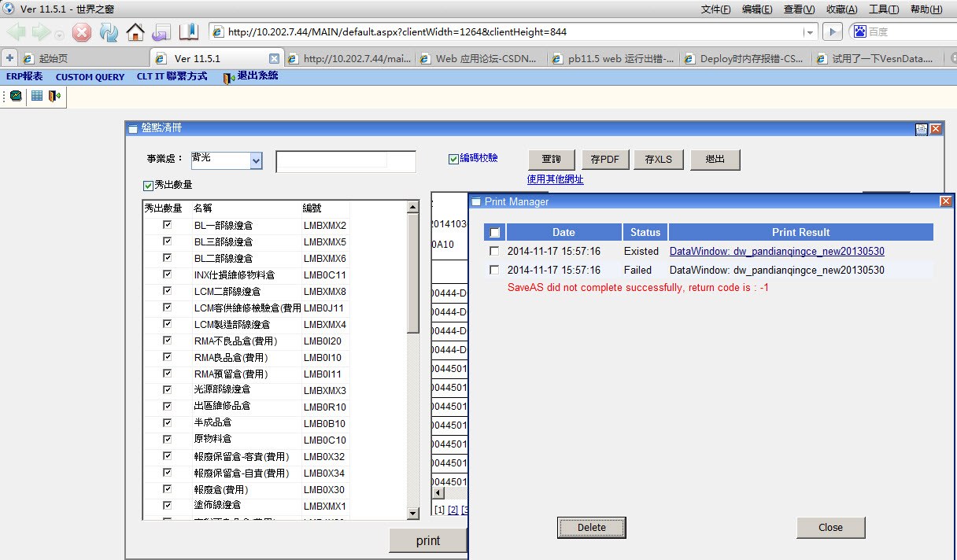Open the browser home page icon
Image resolution: width=957 pixels, height=560 pixels.
pyautogui.click(x=135, y=32)
